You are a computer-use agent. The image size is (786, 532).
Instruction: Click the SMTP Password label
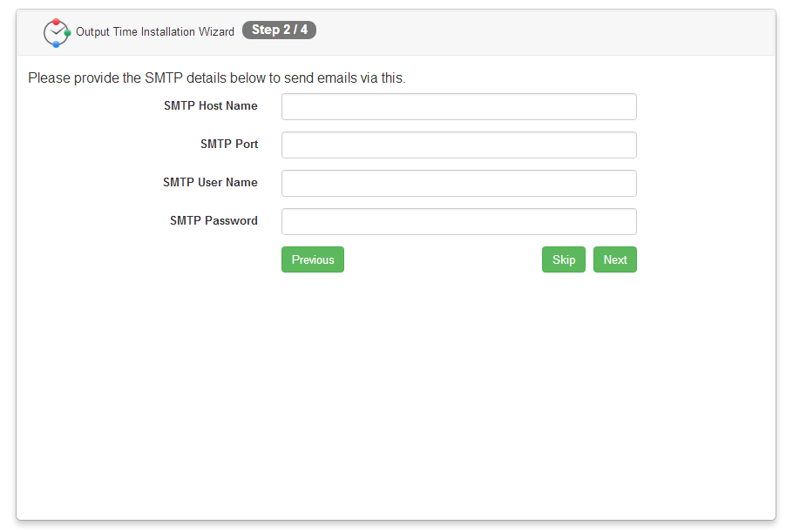213,220
